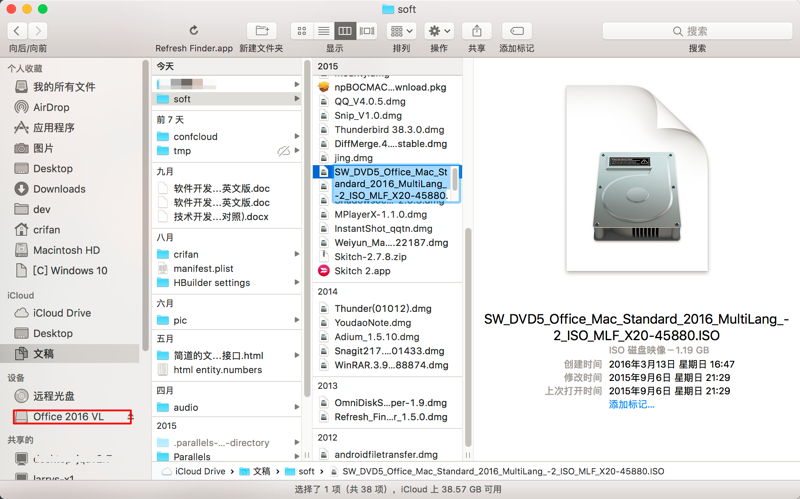
Task: Expand the tmp folder arrow
Action: (x=296, y=151)
